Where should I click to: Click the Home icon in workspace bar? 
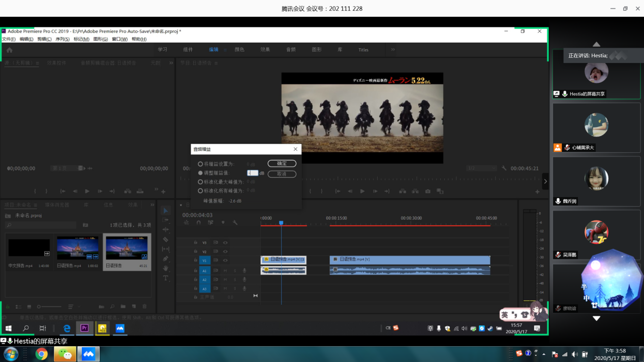tap(9, 50)
